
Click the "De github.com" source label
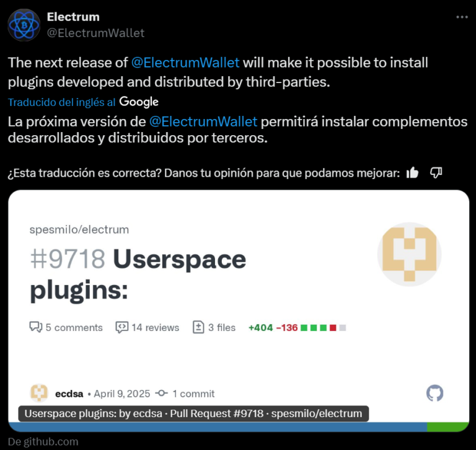[x=43, y=441]
